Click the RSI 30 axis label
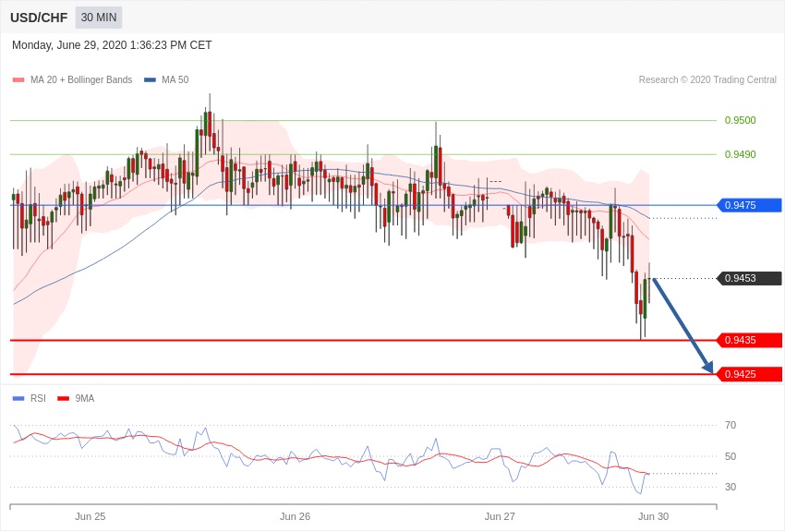785x532 pixels. (731, 487)
